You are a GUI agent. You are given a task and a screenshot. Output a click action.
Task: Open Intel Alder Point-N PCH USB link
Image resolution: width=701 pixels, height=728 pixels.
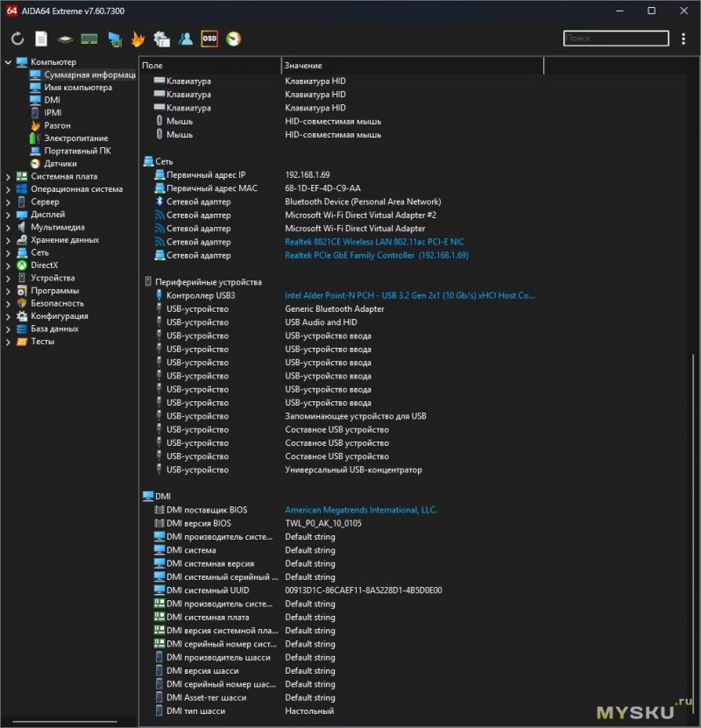pos(409,295)
